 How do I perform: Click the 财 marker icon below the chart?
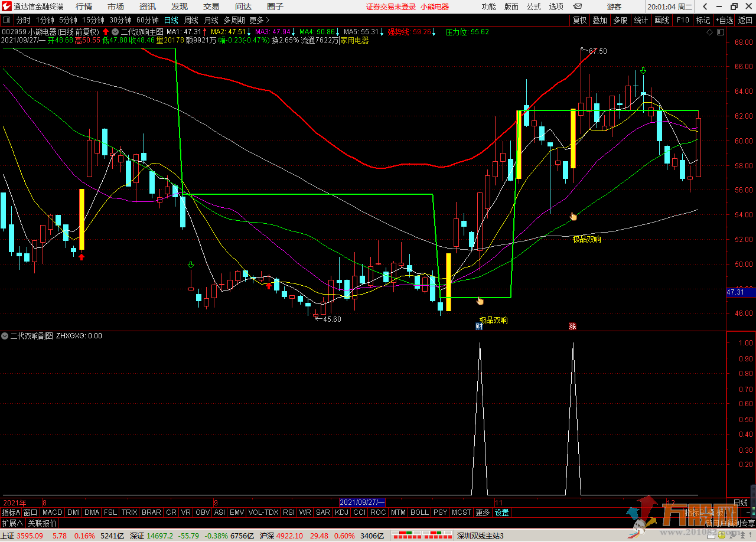pyautogui.click(x=479, y=326)
